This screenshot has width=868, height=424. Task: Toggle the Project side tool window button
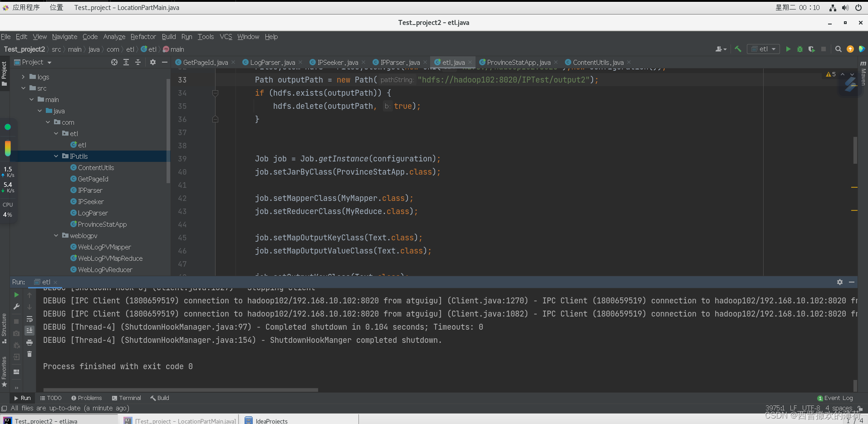point(5,74)
